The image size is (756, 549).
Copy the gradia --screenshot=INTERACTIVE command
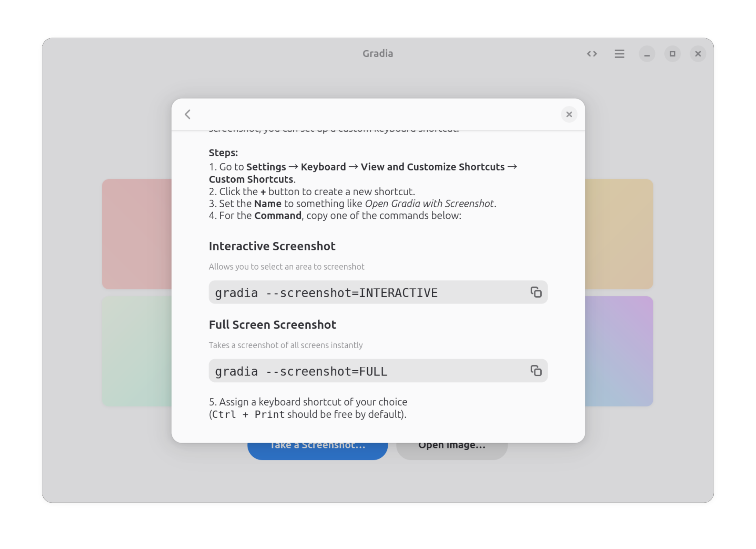[x=536, y=292]
